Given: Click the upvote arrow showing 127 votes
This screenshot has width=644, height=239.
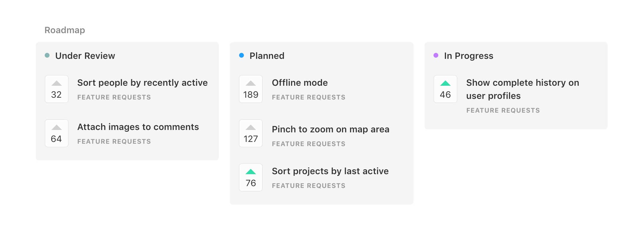Looking at the screenshot, I should pos(250,133).
